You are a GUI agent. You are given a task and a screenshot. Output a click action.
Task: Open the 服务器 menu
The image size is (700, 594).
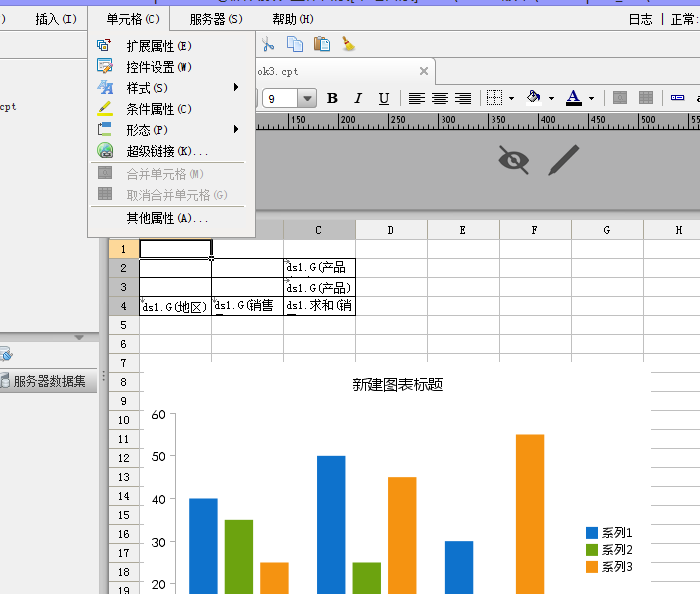coord(215,19)
